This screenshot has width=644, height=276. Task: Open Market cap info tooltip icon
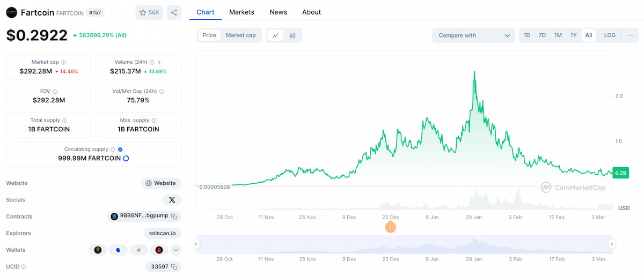pyautogui.click(x=64, y=62)
